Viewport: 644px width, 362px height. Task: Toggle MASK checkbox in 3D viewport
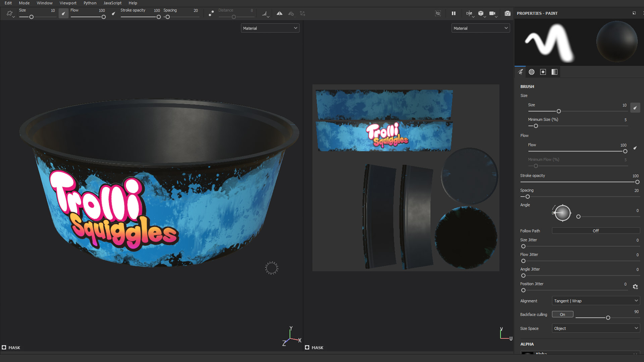[4, 348]
